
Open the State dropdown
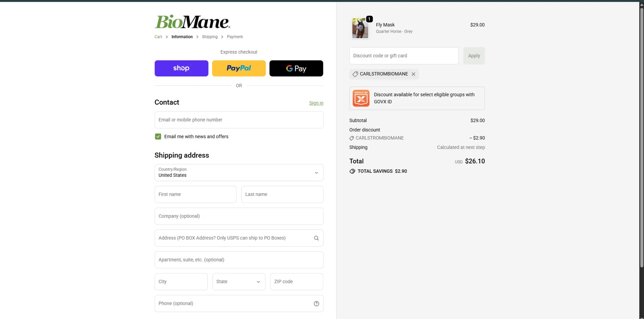coord(239,282)
